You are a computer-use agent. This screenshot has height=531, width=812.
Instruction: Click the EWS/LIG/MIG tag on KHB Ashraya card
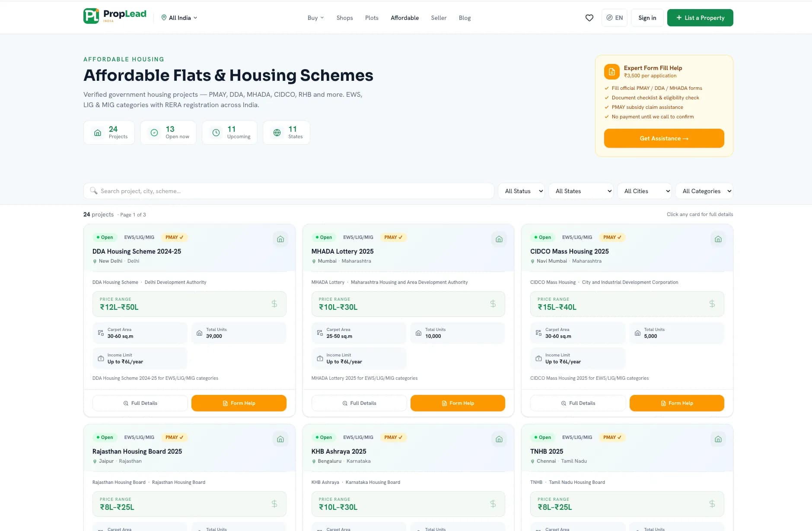(x=358, y=437)
